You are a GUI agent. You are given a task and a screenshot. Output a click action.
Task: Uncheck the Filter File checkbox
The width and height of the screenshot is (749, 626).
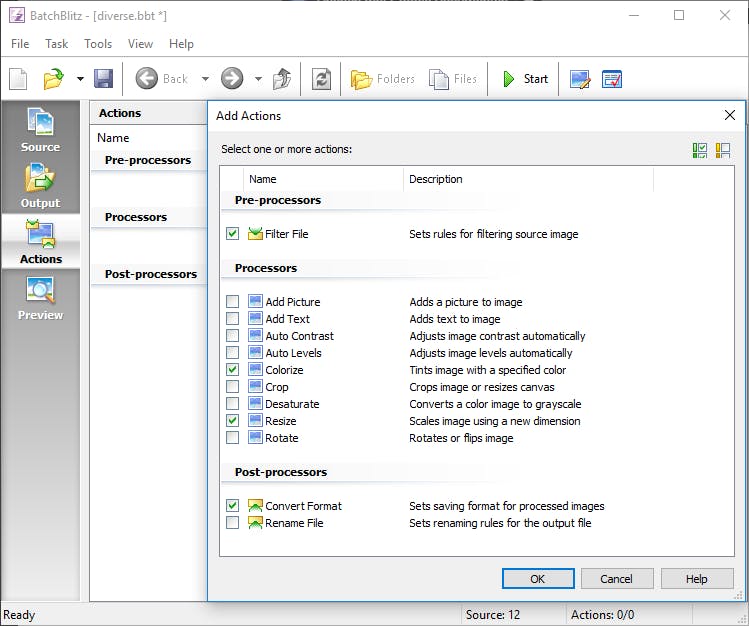232,234
